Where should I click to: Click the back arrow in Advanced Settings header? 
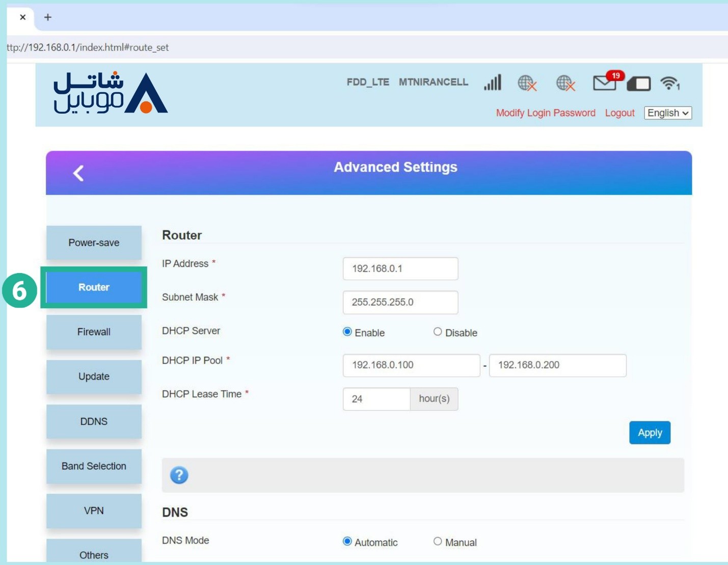(x=78, y=173)
